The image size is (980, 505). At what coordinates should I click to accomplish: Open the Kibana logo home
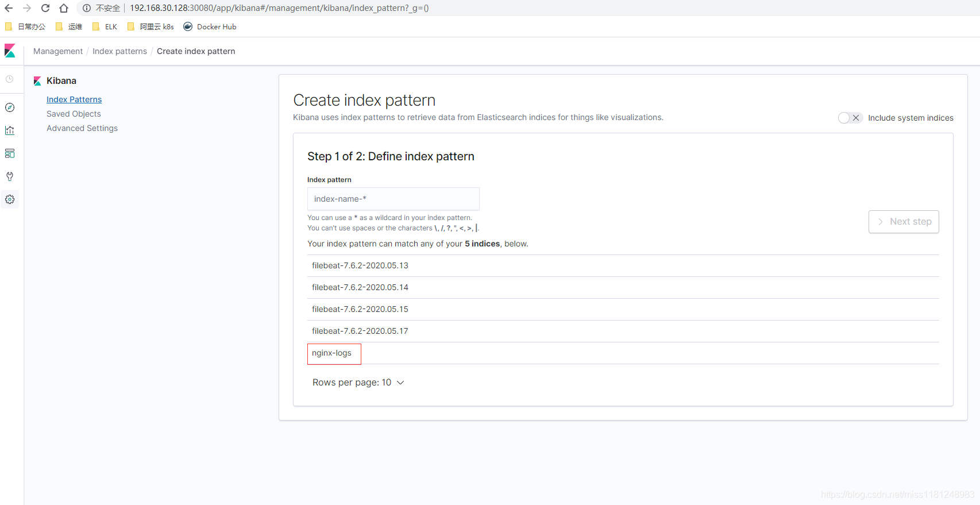click(10, 51)
